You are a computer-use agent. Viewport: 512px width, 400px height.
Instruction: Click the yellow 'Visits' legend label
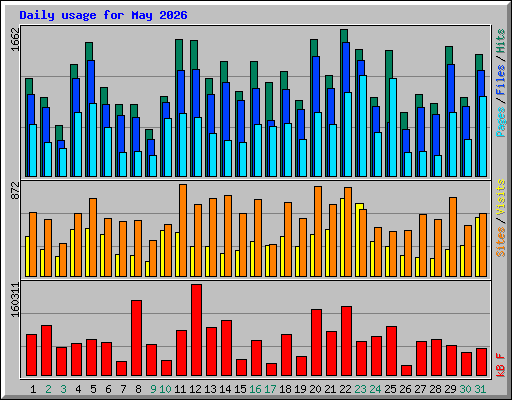coord(501,198)
